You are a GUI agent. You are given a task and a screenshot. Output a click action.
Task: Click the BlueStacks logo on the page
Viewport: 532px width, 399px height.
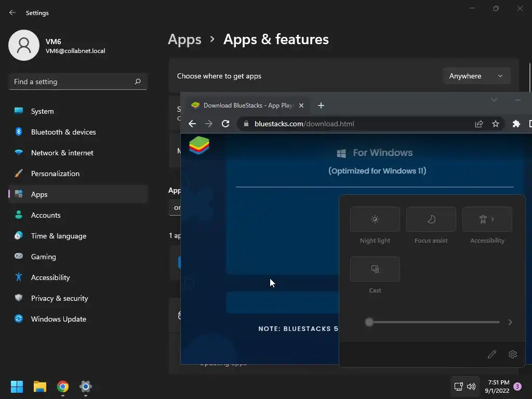[x=199, y=145]
